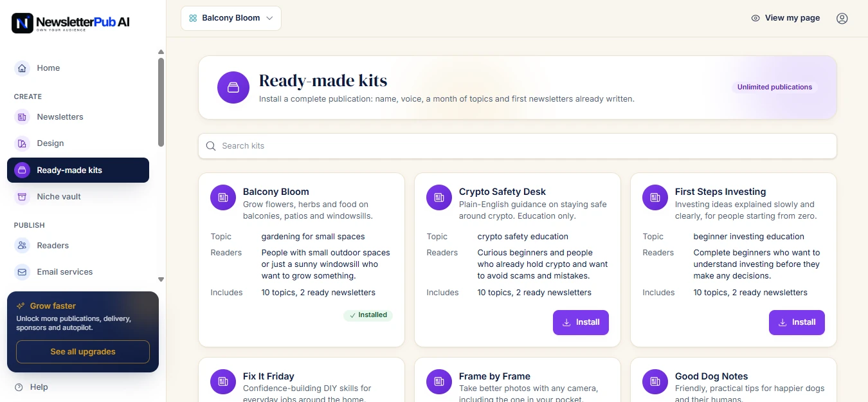This screenshot has height=402, width=868.
Task: Click the Crypto Safety Desk kit icon
Action: click(439, 197)
